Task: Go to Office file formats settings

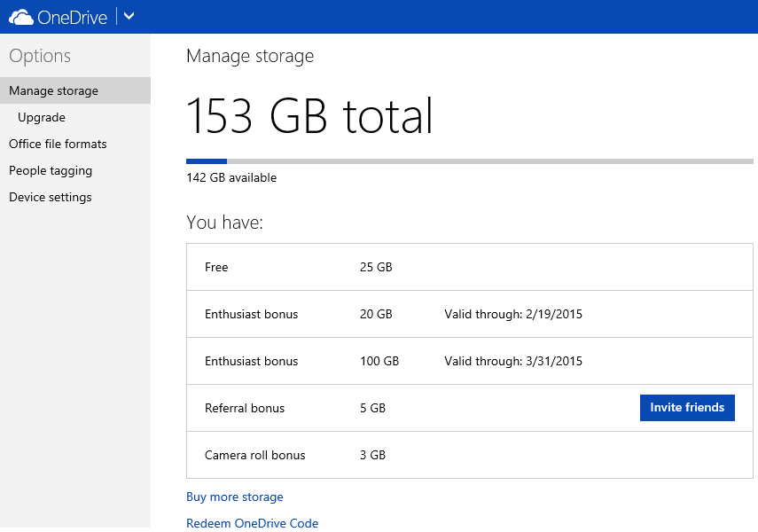Action: pos(58,144)
